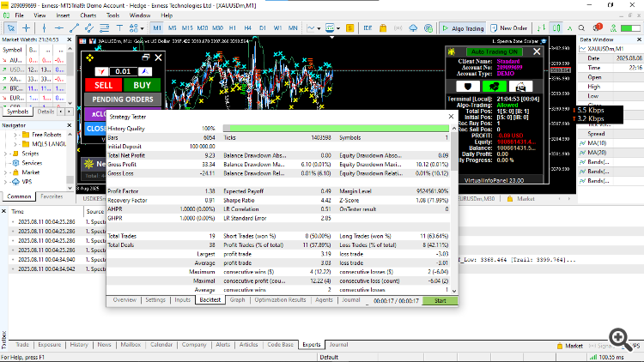The height and width of the screenshot is (362, 644).
Task: Open objects shapes dropdown arrow
Action: (142, 28)
